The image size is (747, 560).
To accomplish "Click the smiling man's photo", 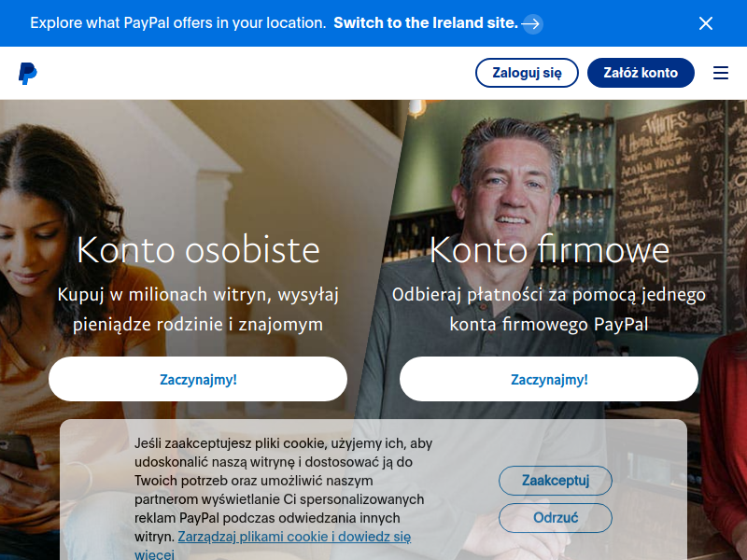I will tap(508, 200).
